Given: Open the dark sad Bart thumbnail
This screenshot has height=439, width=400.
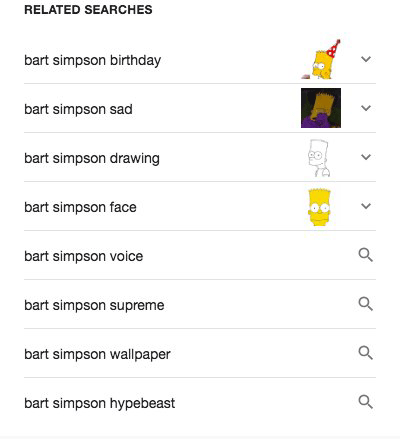Looking at the screenshot, I should pyautogui.click(x=321, y=108).
